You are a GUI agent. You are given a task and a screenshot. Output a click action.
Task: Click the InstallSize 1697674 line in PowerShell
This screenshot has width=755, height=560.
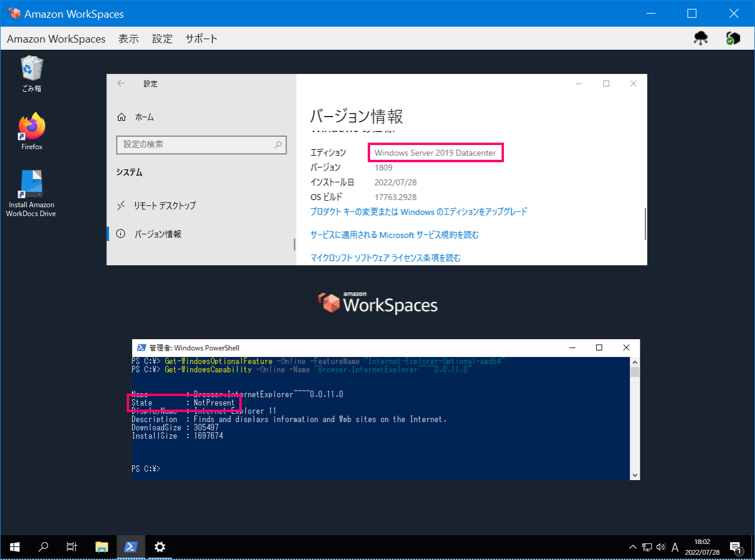(x=177, y=436)
